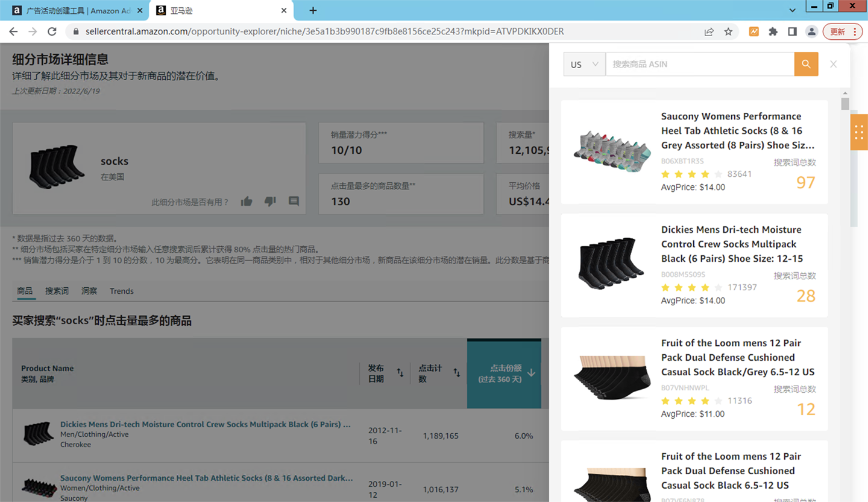Close the side panel with the X icon

tap(833, 64)
